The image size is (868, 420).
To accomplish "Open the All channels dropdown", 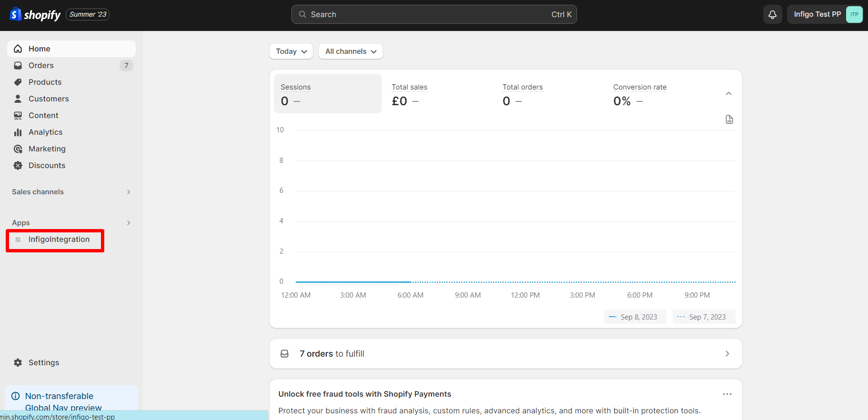I will tap(350, 51).
